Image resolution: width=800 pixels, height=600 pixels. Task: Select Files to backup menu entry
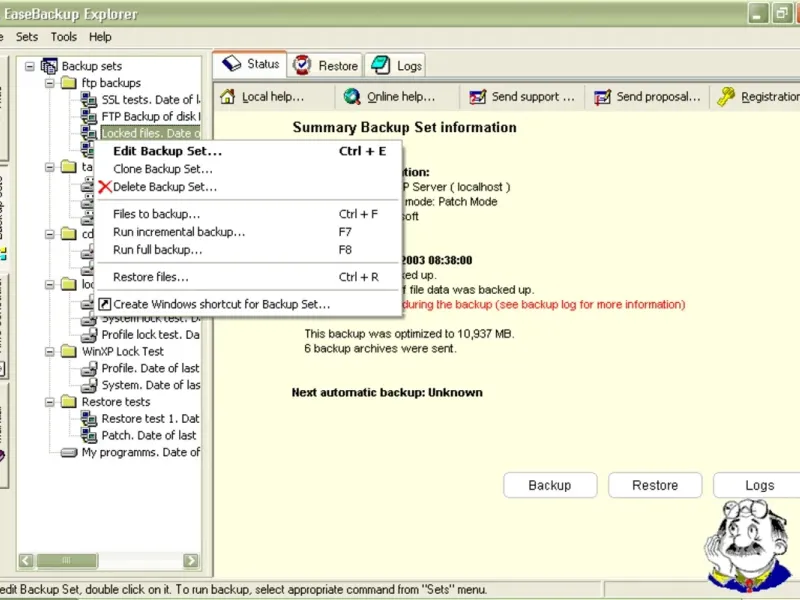(249, 214)
